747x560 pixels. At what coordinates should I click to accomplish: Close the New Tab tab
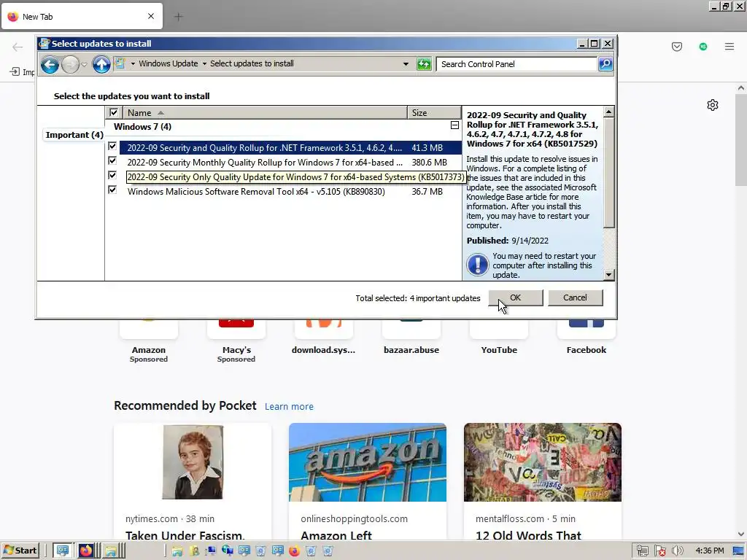click(x=150, y=16)
